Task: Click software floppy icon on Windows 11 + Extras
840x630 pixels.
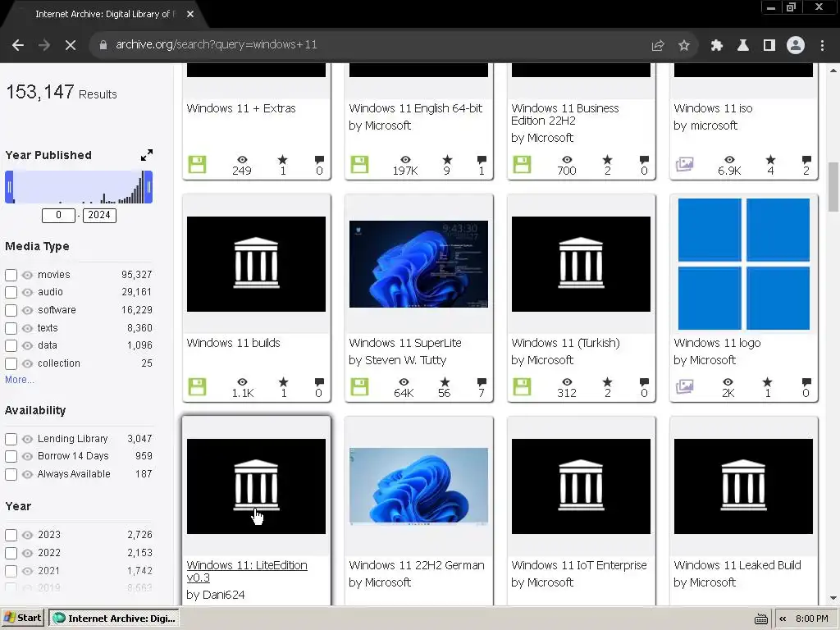Action: pos(197,164)
